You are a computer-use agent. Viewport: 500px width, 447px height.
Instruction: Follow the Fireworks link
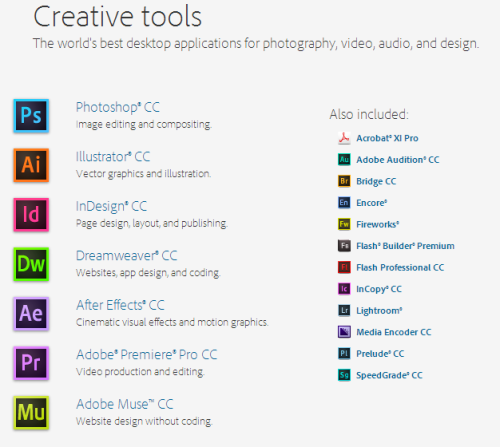tap(378, 224)
